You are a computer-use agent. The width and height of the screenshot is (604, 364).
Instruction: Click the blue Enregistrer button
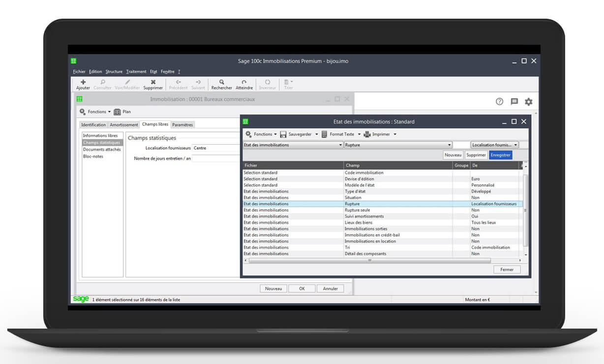(x=501, y=155)
